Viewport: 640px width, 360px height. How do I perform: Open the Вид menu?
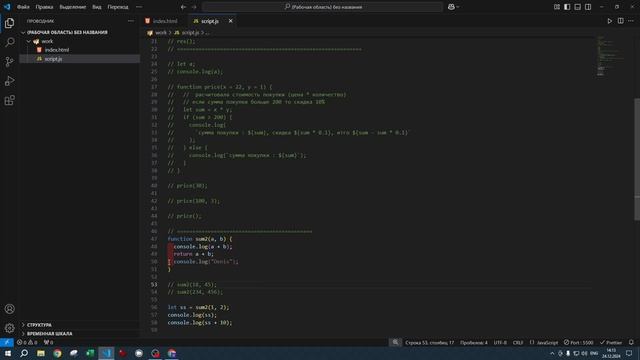[97, 7]
